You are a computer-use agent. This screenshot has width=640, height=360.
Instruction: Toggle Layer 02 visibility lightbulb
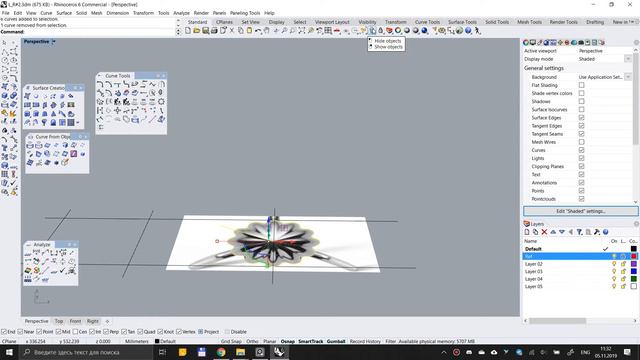click(614, 264)
